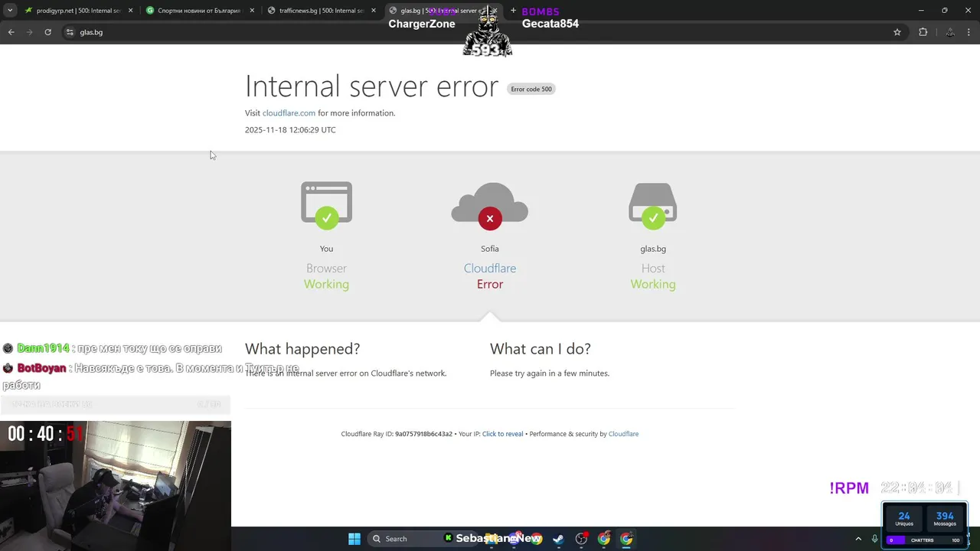
Task: Click the What can I do? heading
Action: (x=541, y=349)
